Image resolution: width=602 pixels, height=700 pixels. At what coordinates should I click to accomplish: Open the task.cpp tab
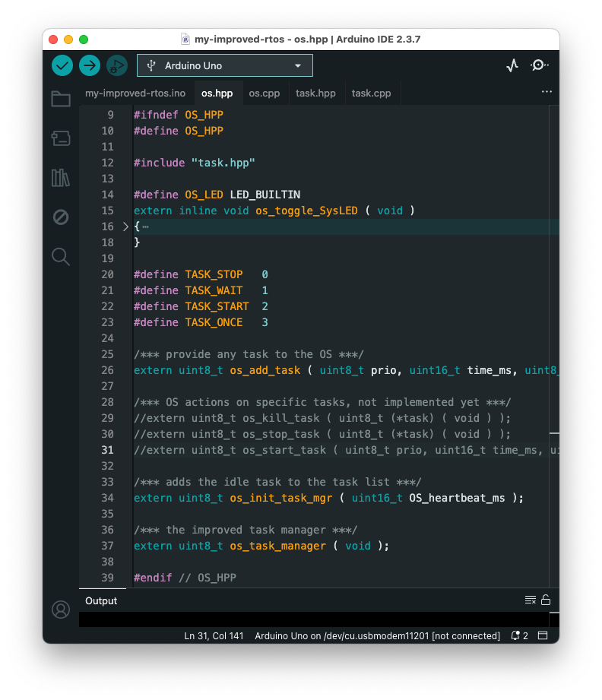371,93
